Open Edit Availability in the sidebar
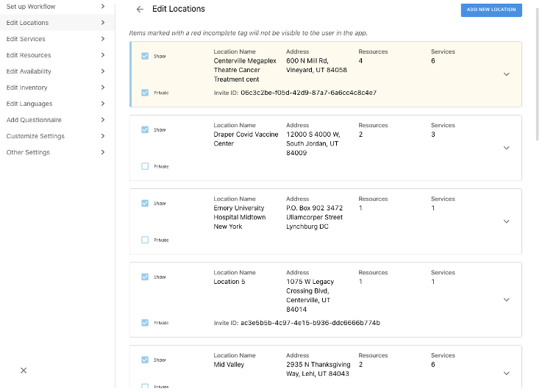 point(57,71)
